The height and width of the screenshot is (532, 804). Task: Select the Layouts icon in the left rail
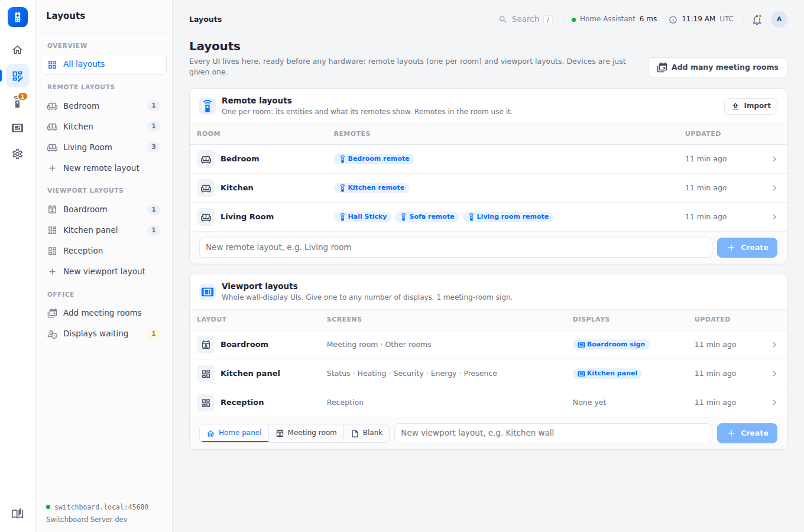(x=18, y=76)
